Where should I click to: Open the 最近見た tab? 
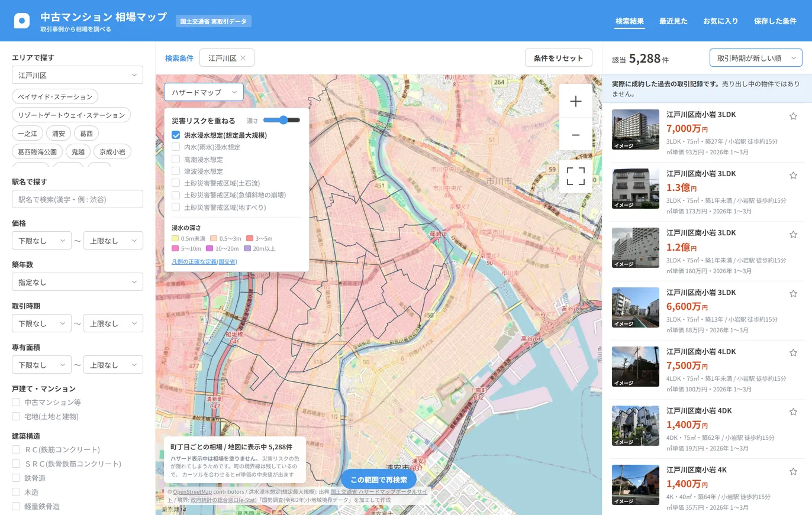[674, 21]
